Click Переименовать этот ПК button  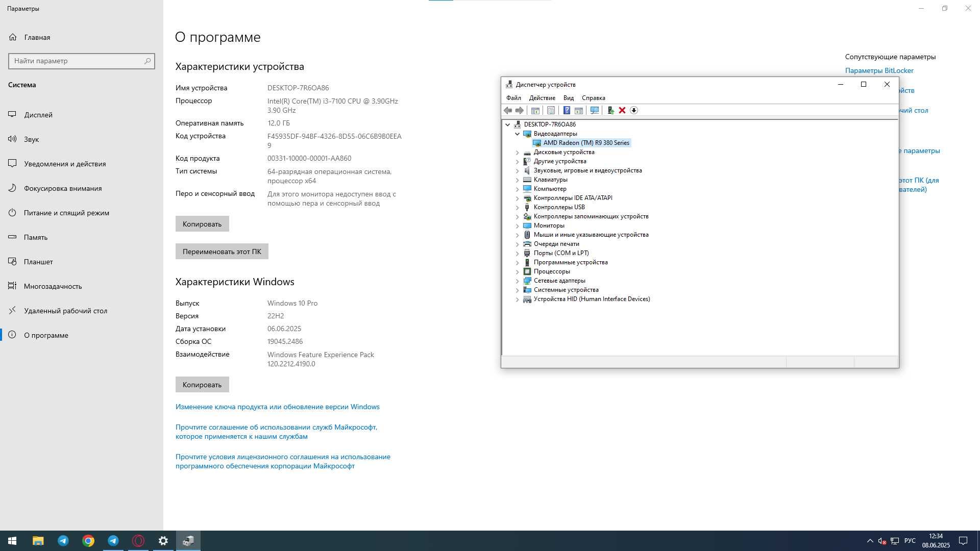(x=222, y=252)
